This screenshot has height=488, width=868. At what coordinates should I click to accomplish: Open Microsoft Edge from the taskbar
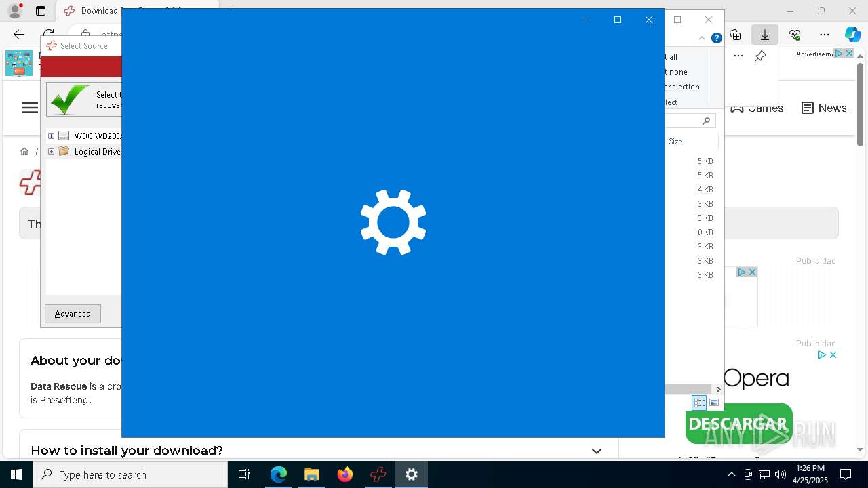click(x=279, y=474)
